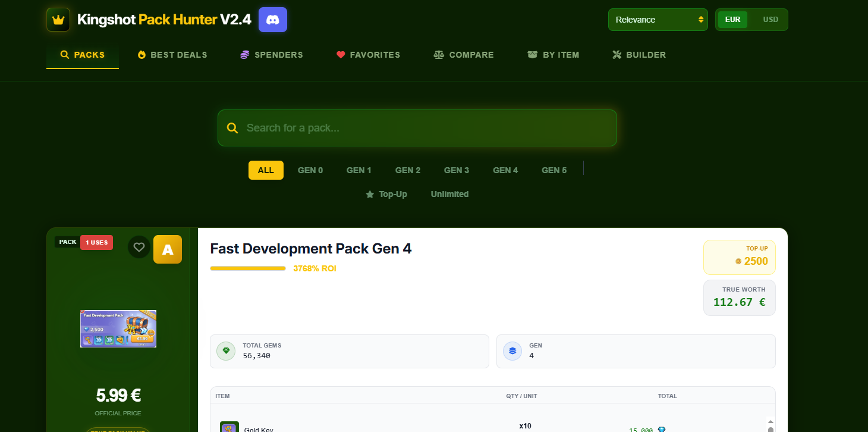Click the yellow ROI progress bar
The height and width of the screenshot is (432, 868).
(x=248, y=268)
